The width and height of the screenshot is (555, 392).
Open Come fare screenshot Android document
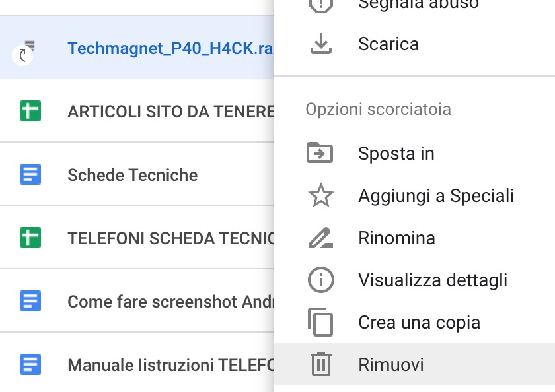(170, 302)
